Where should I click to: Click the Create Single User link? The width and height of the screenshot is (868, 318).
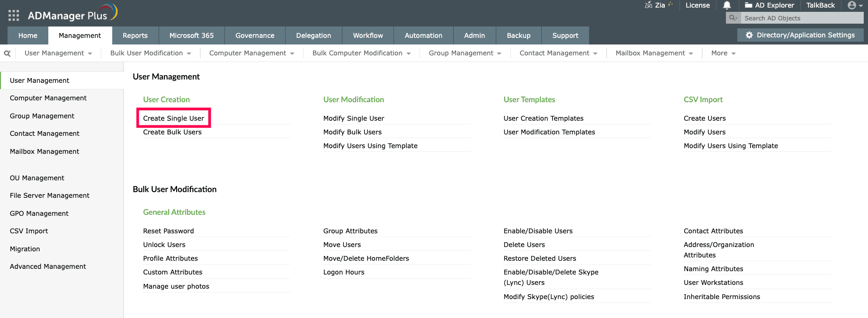[x=173, y=118]
